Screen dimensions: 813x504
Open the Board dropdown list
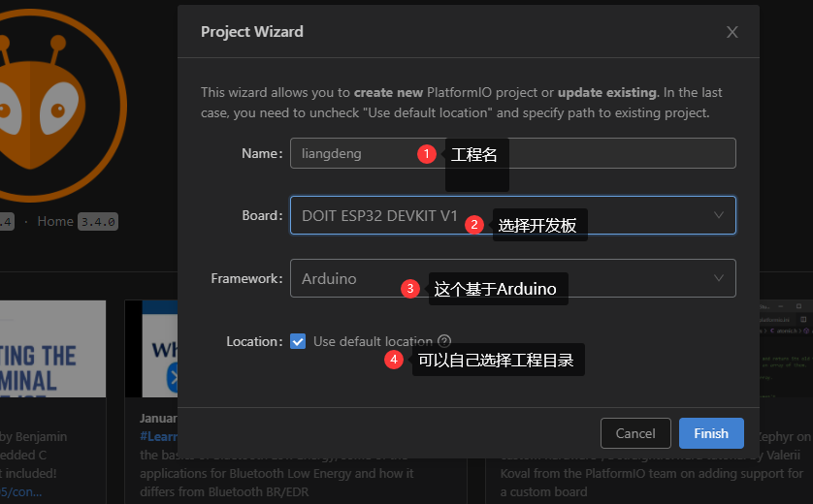coord(513,215)
